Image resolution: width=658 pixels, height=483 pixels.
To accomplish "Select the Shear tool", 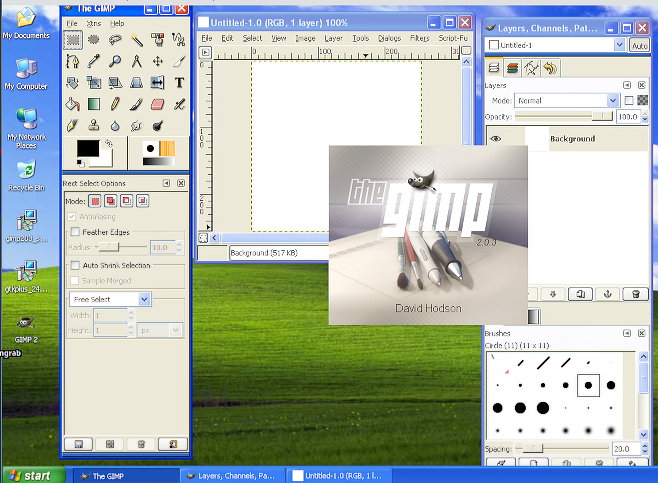I will [x=115, y=83].
